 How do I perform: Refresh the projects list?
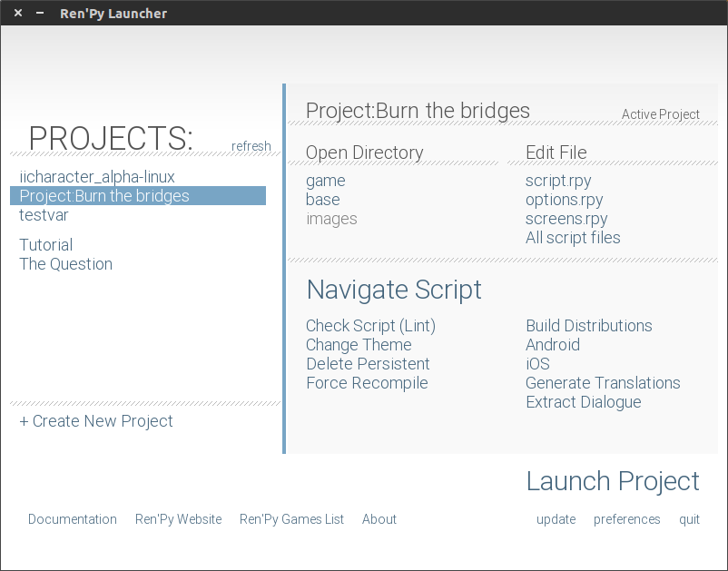point(251,146)
